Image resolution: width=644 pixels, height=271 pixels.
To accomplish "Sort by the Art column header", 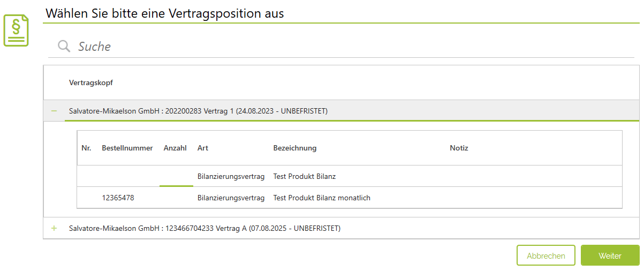I will (203, 148).
